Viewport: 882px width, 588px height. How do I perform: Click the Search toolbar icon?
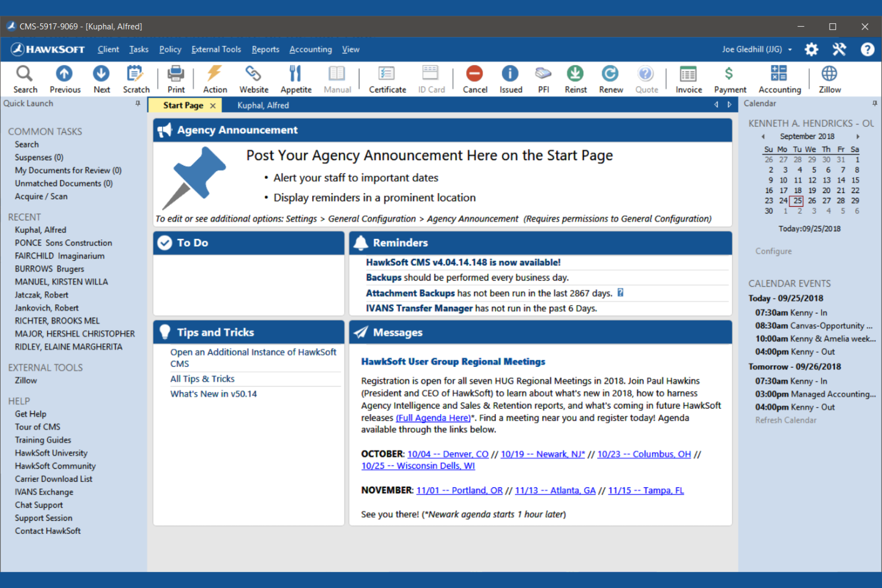pos(25,79)
